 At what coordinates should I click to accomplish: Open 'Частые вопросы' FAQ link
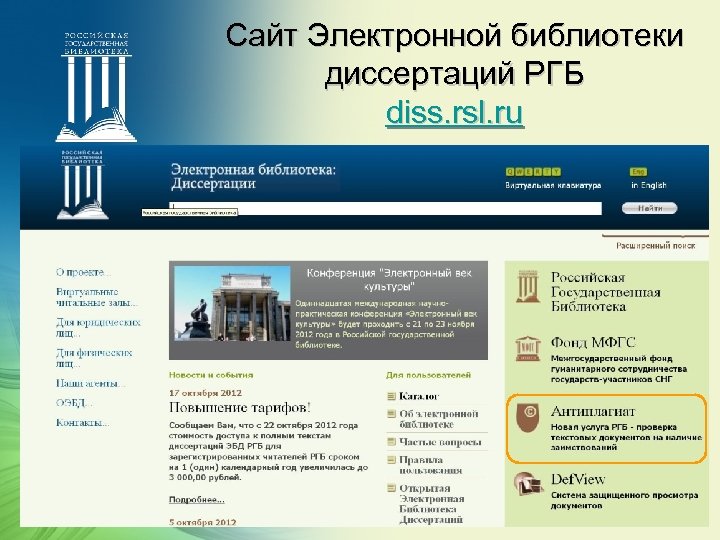[x=440, y=442]
